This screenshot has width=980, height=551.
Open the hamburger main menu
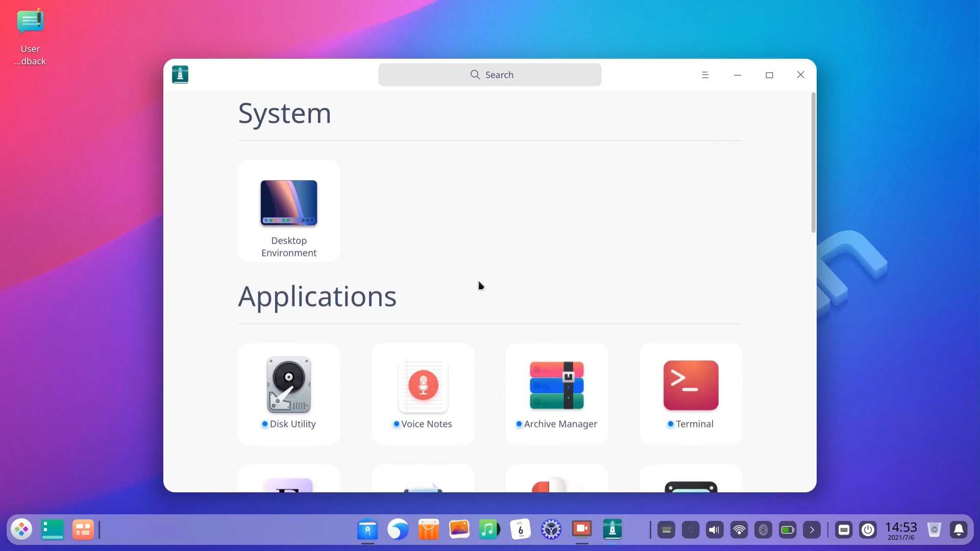pos(705,75)
